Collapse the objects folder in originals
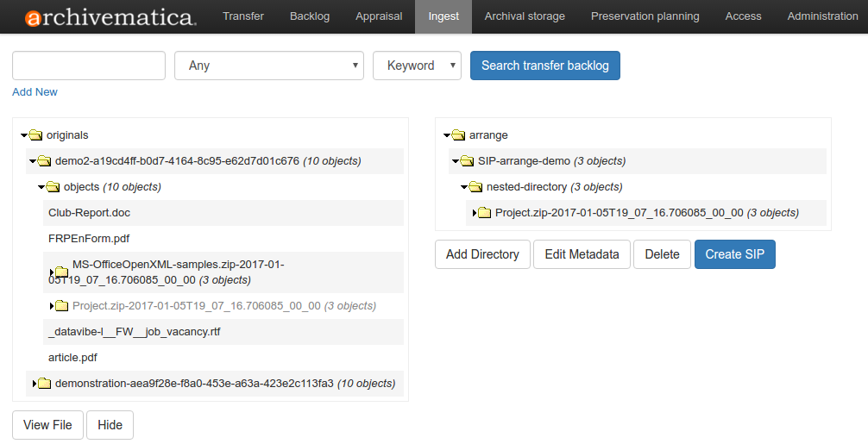868x444 pixels. (x=41, y=187)
